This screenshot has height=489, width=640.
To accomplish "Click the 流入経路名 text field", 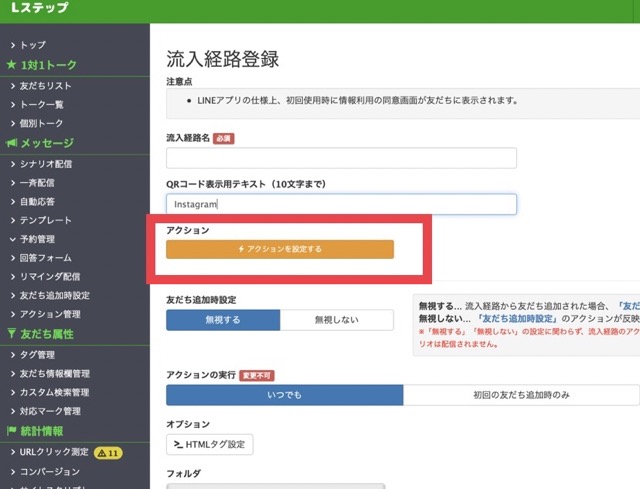I will (x=341, y=158).
